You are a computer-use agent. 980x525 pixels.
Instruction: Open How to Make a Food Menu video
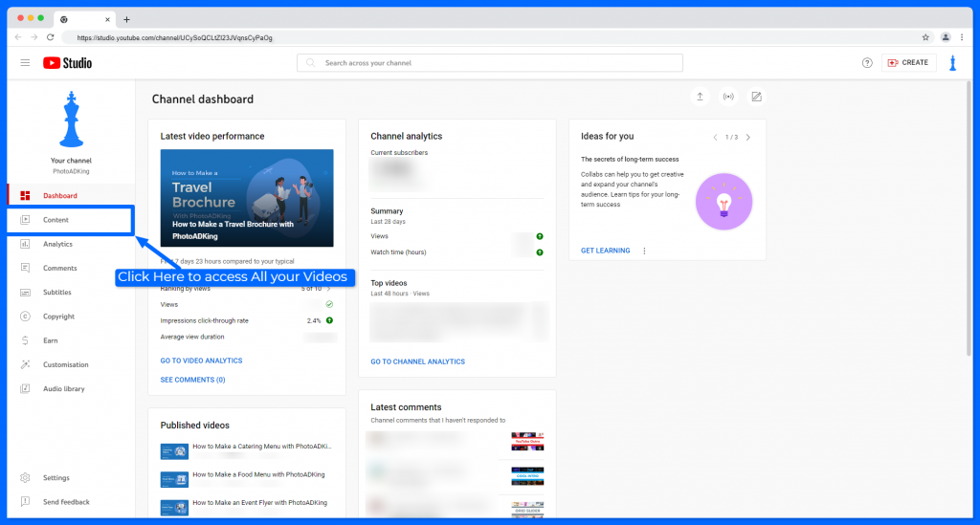click(x=258, y=474)
